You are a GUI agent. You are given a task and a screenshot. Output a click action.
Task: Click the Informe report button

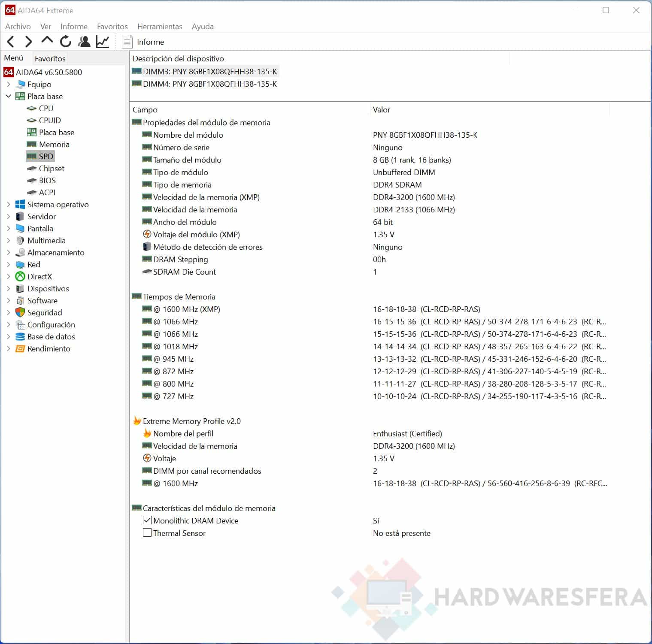(x=144, y=42)
